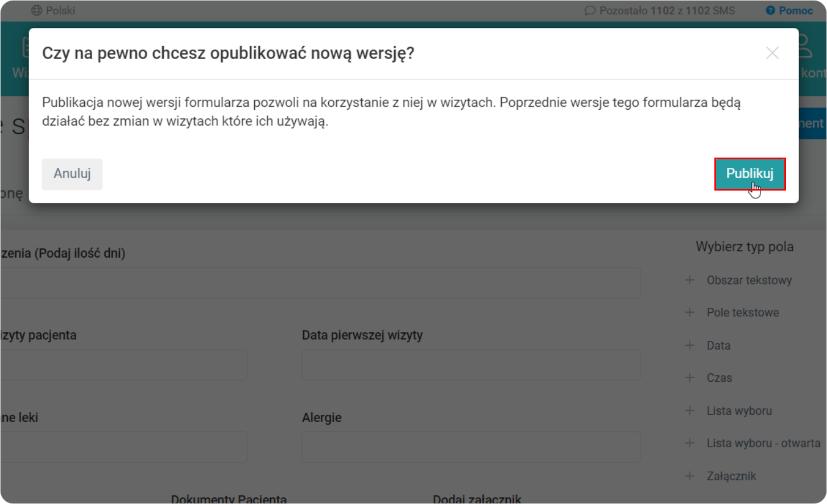This screenshot has height=504, width=827.
Task: Add a Czas field type
Action: (x=720, y=378)
